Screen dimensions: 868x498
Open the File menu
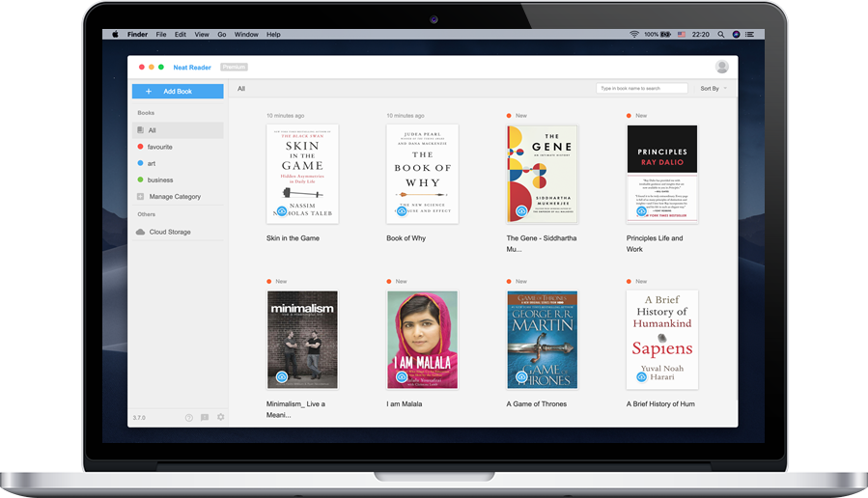tap(161, 34)
